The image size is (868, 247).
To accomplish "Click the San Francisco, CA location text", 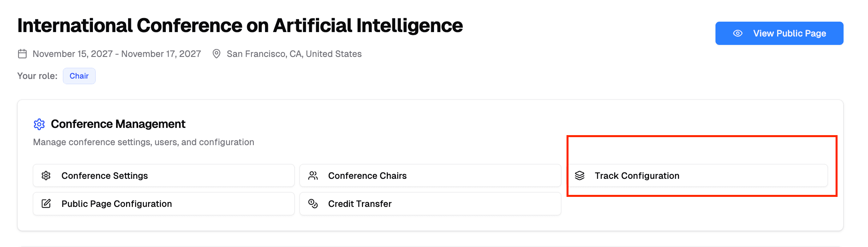I will tap(294, 54).
